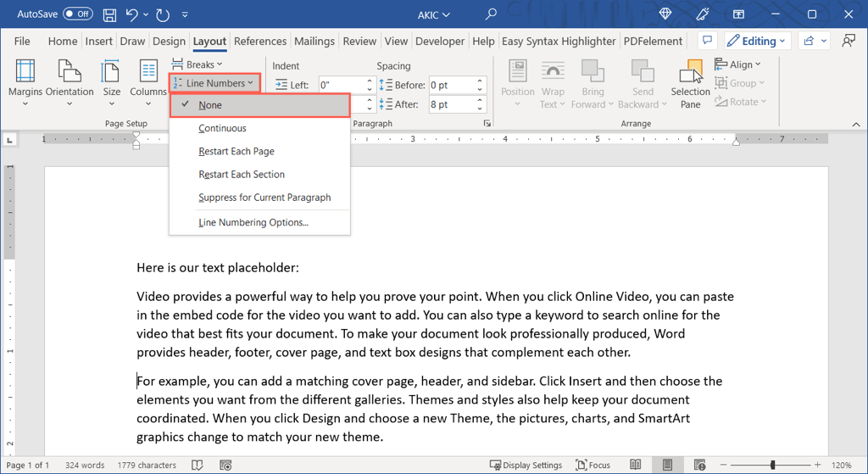Open the Editing mode dropdown
Image resolution: width=868 pixels, height=474 pixels.
tap(751, 41)
